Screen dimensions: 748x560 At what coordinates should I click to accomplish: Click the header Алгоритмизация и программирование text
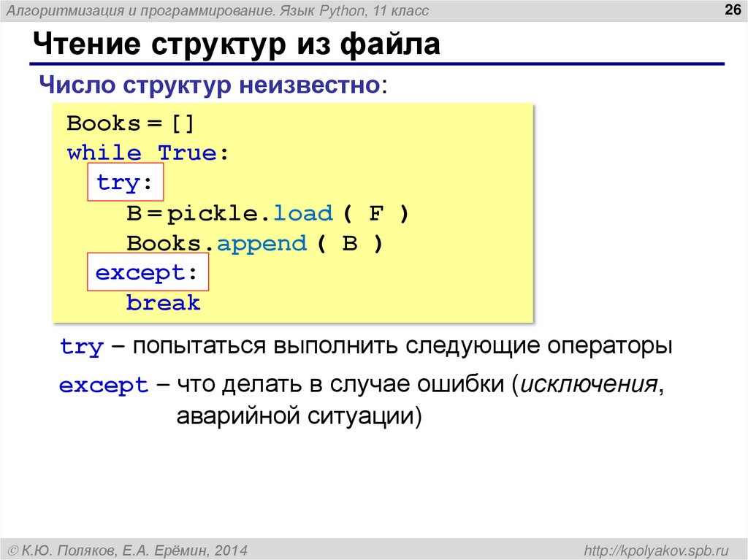point(219,10)
